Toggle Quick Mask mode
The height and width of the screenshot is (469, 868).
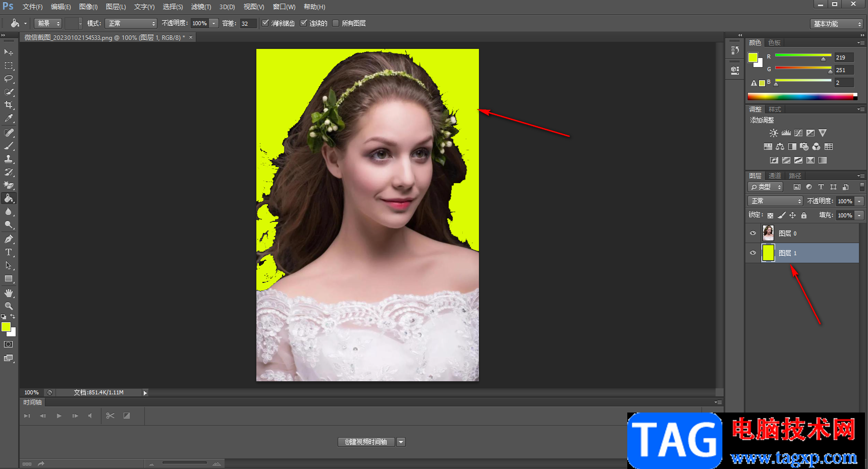[x=9, y=344]
